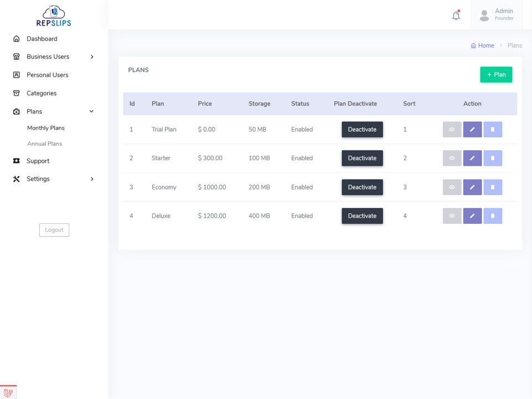
Task: Edit the Economy plan with pencil icon
Action: pyautogui.click(x=472, y=187)
